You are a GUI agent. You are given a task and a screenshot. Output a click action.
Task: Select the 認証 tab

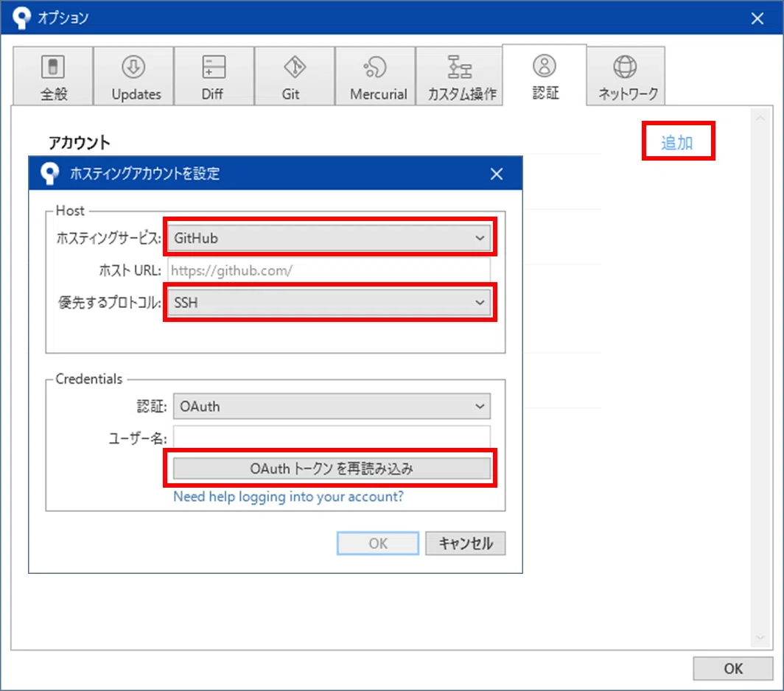545,75
